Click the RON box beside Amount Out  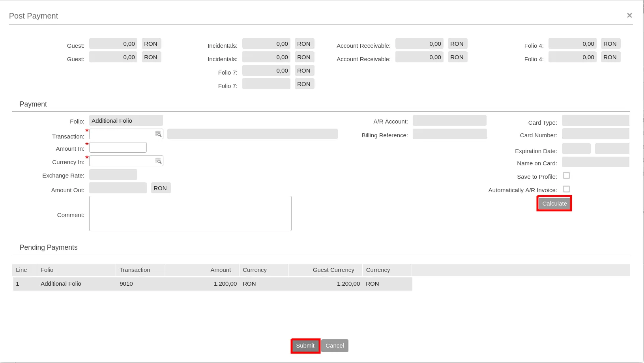[160, 188]
